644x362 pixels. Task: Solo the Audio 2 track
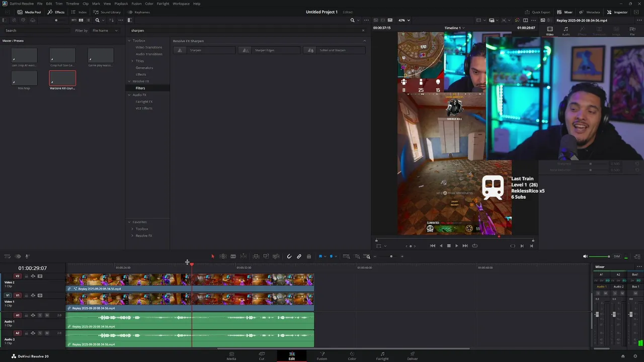point(40,333)
